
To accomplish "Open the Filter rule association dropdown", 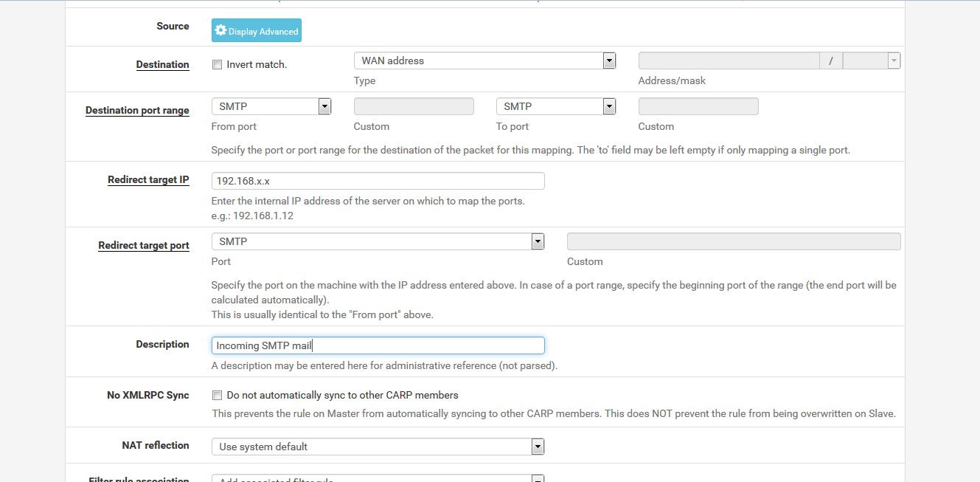I will pyautogui.click(x=378, y=478).
